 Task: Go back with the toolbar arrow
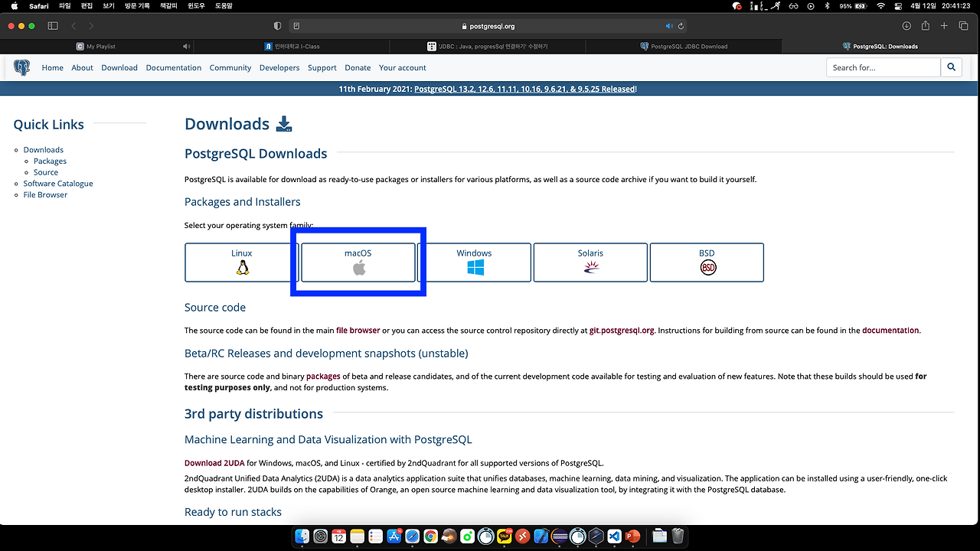click(x=73, y=25)
